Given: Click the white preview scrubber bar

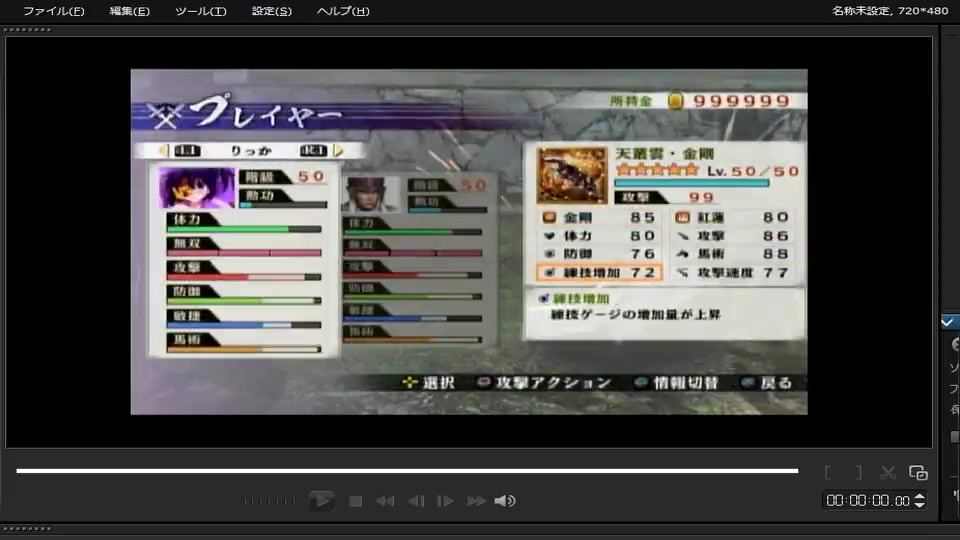Looking at the screenshot, I should click(x=407, y=471).
